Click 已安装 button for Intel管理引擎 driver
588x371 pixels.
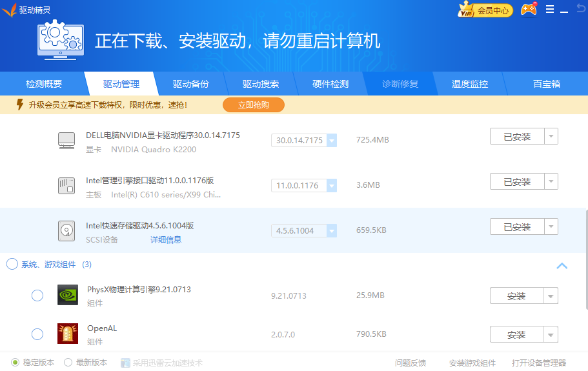(x=517, y=181)
